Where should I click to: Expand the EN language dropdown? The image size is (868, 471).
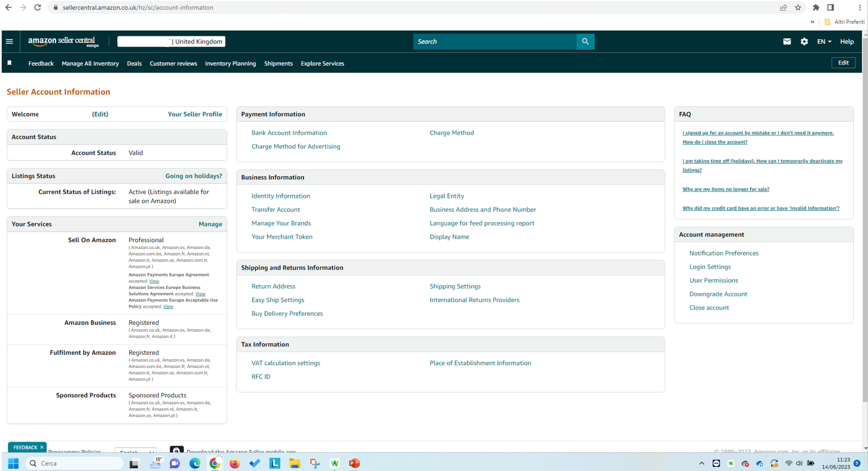(824, 41)
